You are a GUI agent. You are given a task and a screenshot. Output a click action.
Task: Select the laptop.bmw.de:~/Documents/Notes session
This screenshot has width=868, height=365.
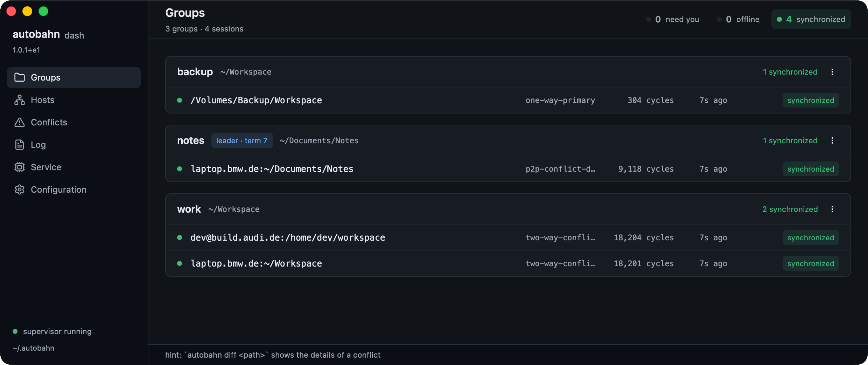click(508, 169)
